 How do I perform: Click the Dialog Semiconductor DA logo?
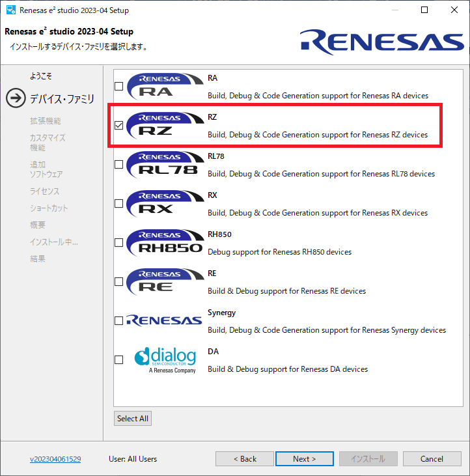(165, 360)
